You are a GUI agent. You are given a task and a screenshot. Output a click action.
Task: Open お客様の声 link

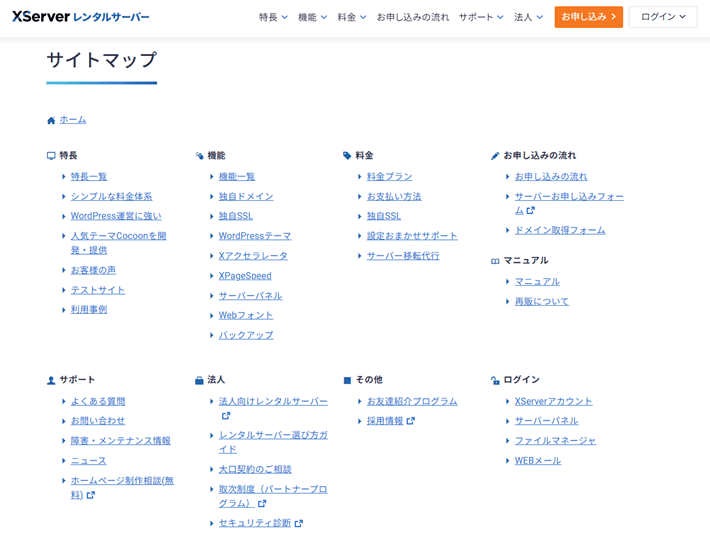click(93, 270)
